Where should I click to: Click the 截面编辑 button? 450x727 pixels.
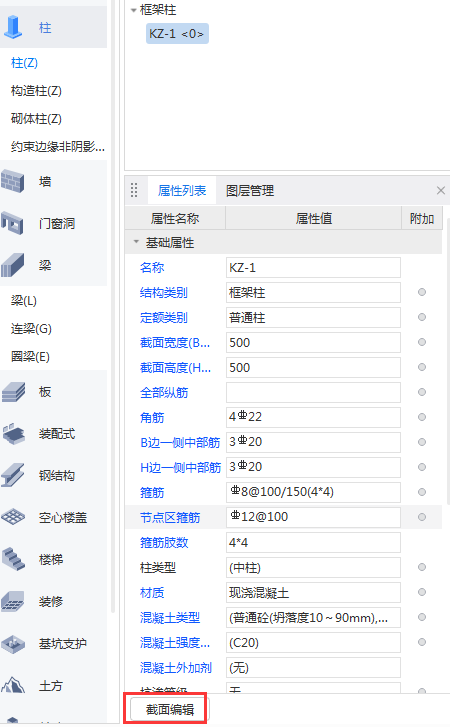(x=170, y=709)
